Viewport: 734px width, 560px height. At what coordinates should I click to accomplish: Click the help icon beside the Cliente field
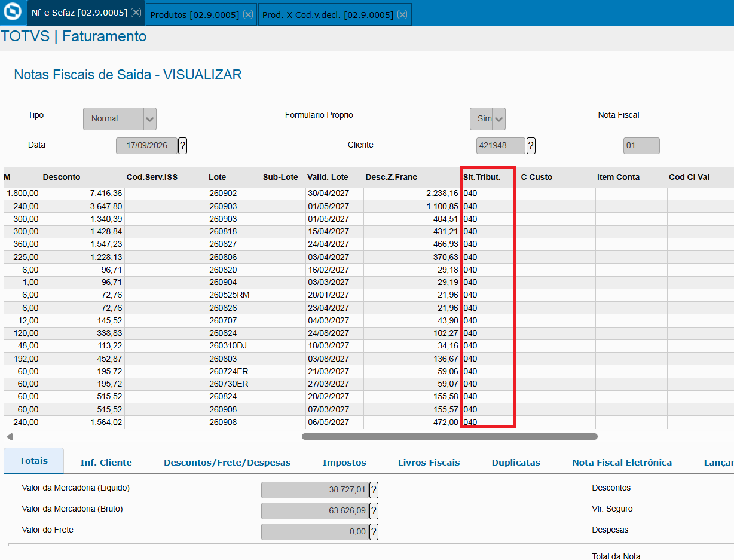(x=531, y=146)
